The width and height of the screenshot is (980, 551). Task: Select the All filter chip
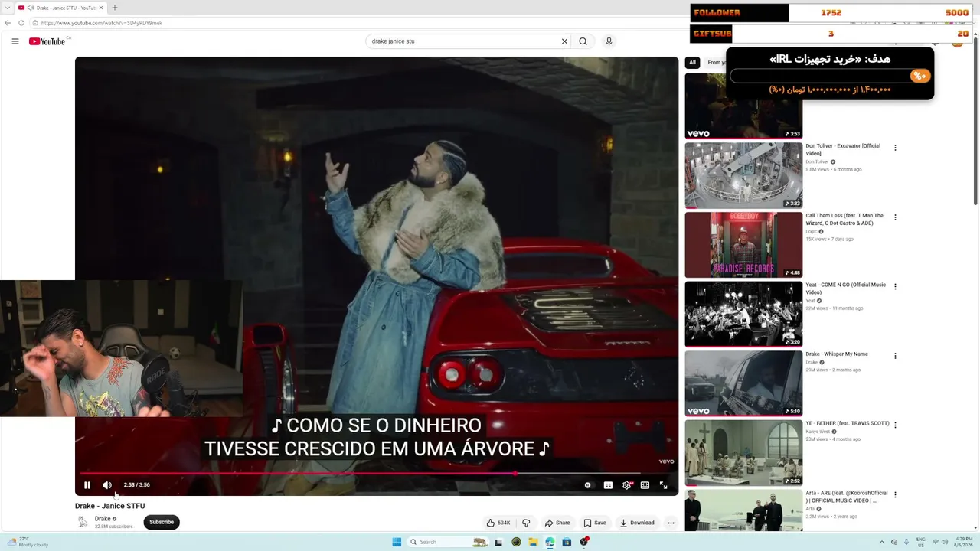[692, 63]
